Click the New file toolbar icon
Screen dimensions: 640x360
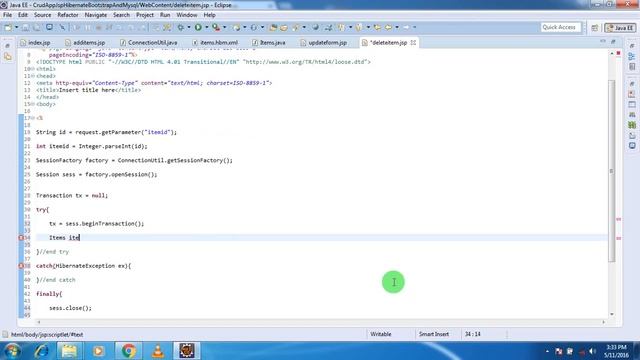click(x=8, y=27)
